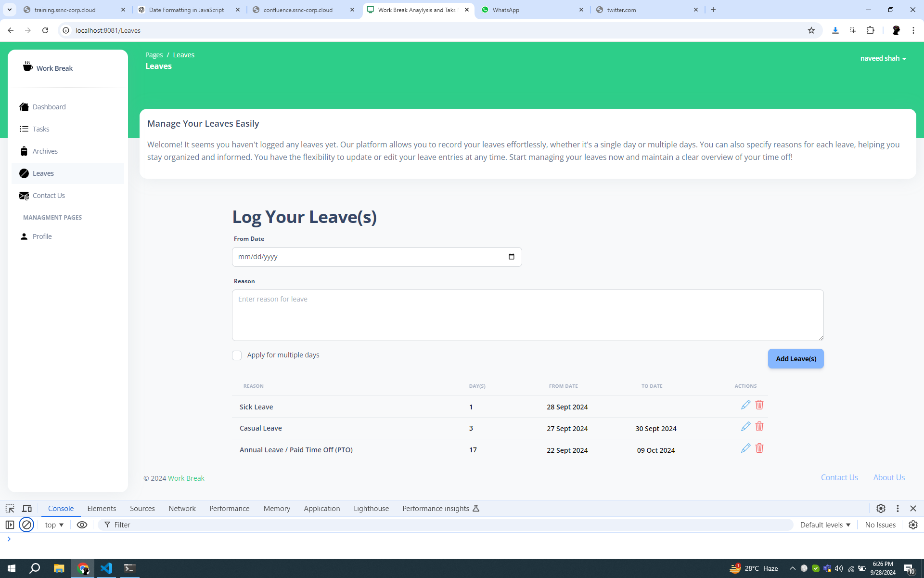The image size is (924, 578).
Task: Open the Chrome extensions puzzle icon
Action: point(870,30)
